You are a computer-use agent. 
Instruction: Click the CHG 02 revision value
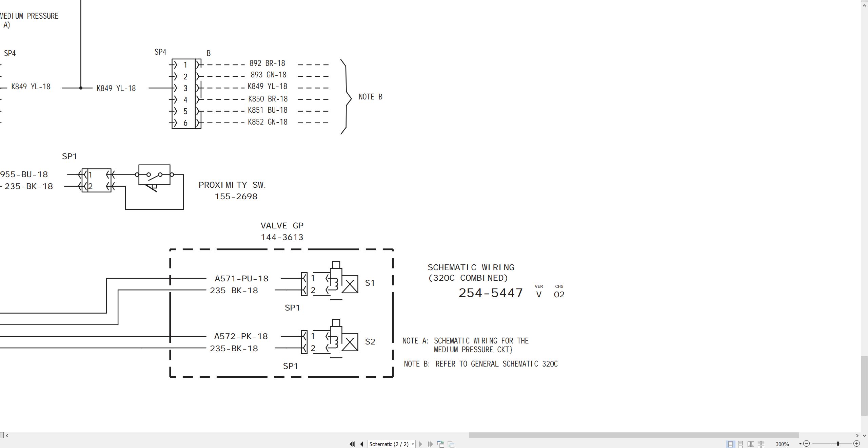point(559,295)
